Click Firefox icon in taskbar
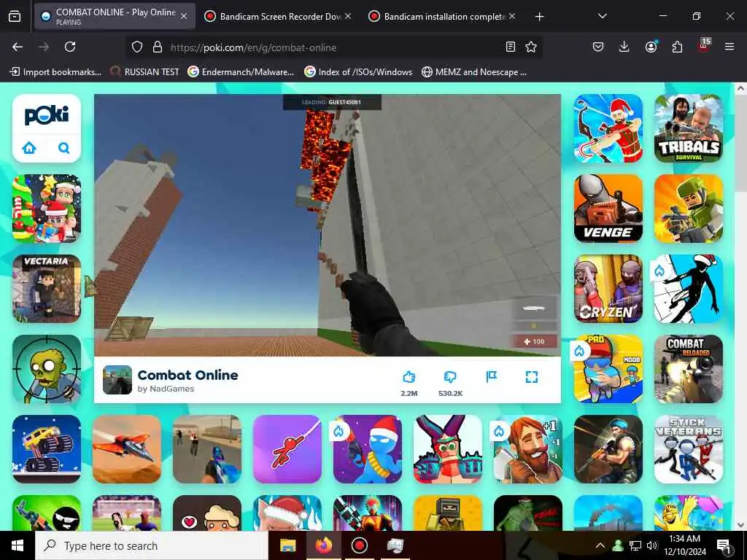Viewport: 747px width, 560px height. coord(324,545)
